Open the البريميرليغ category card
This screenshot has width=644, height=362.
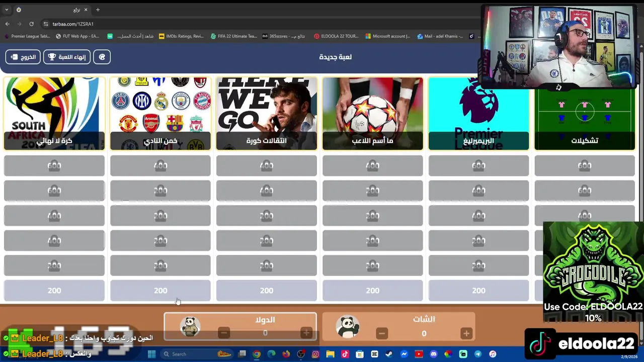(x=479, y=114)
